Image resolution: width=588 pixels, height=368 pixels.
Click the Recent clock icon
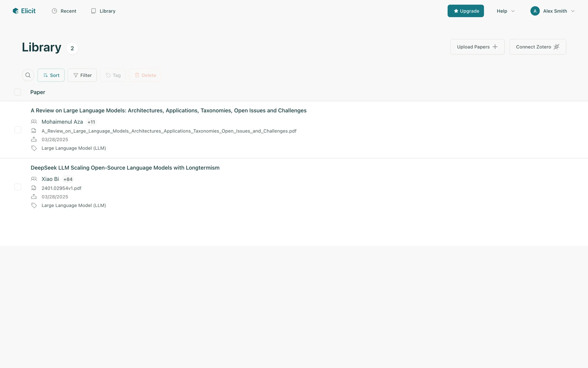[x=55, y=11]
